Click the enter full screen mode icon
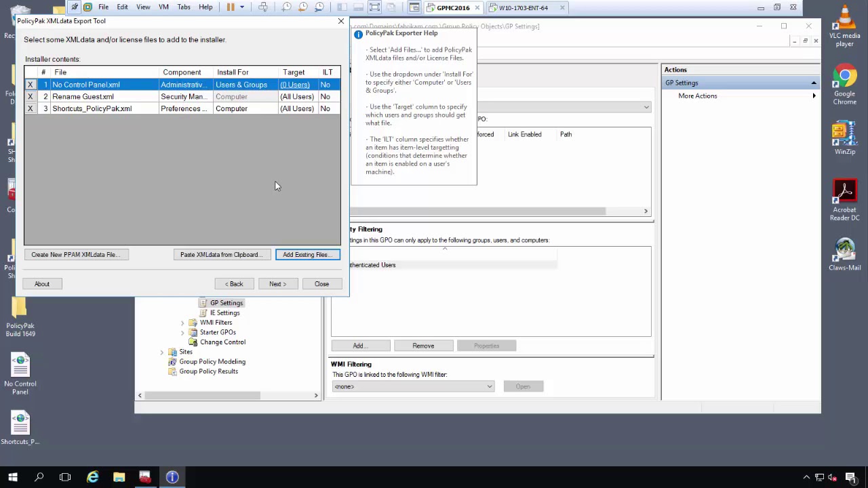 pyautogui.click(x=374, y=7)
